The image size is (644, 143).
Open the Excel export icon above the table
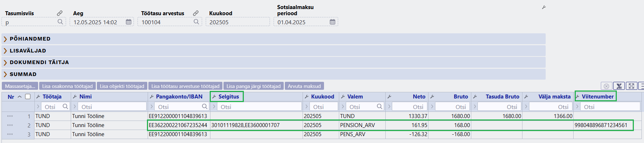(619, 86)
